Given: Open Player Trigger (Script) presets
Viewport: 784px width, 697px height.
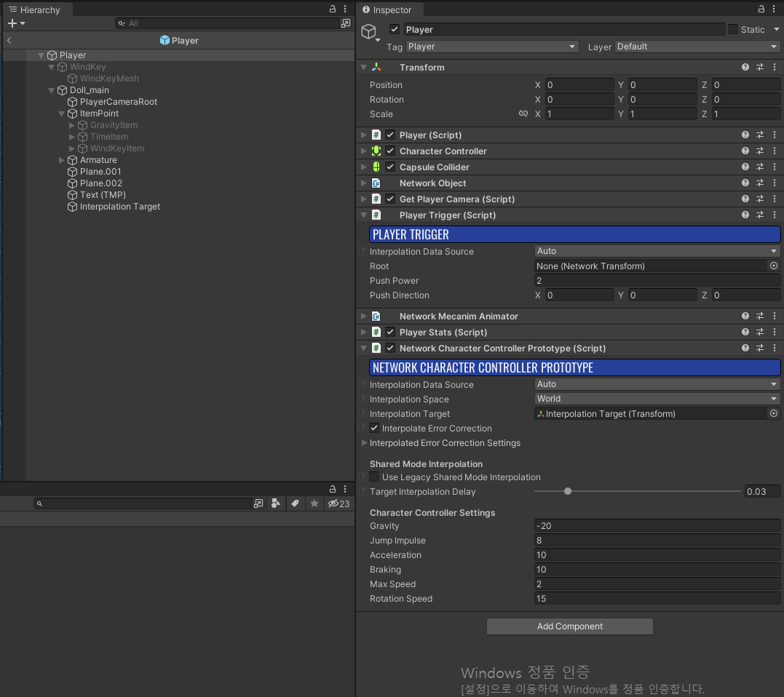Looking at the screenshot, I should point(760,215).
